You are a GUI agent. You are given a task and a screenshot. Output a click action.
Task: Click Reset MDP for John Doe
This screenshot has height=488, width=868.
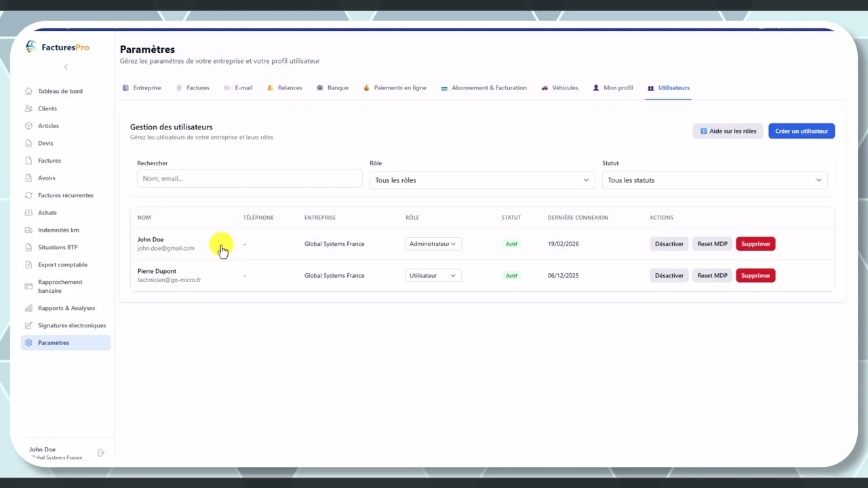coord(712,244)
